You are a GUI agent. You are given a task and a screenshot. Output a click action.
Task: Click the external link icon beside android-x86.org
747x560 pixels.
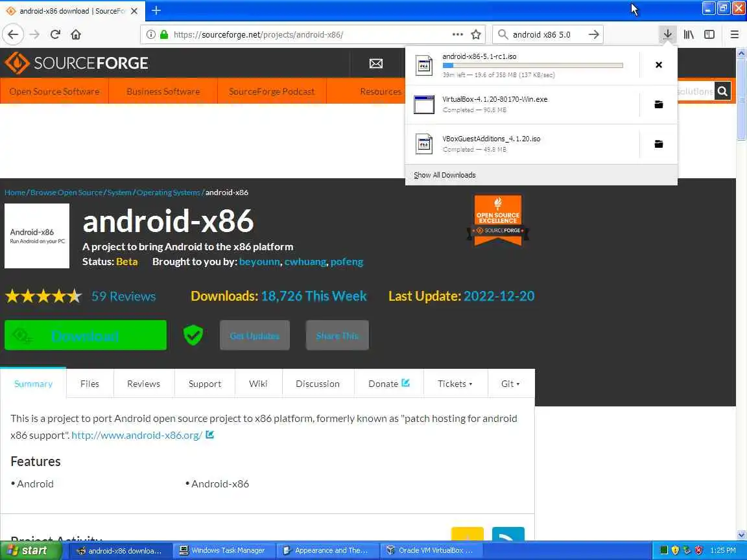(x=209, y=435)
